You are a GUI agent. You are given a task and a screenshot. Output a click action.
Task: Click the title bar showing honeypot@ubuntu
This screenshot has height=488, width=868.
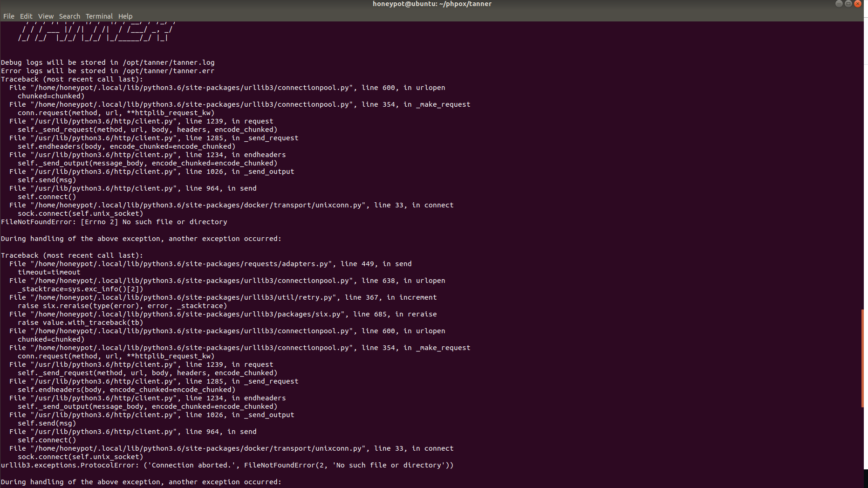pyautogui.click(x=432, y=4)
